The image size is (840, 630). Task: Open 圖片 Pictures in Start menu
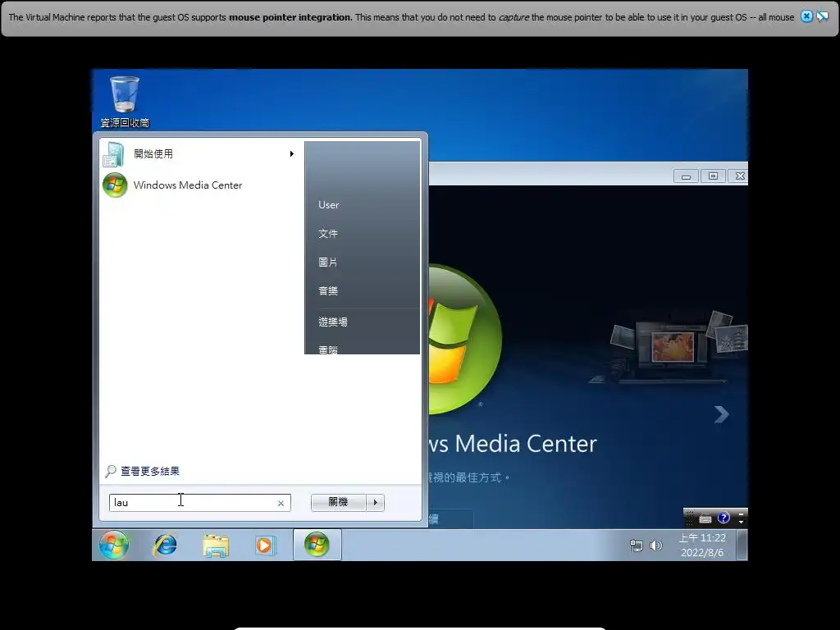(328, 262)
